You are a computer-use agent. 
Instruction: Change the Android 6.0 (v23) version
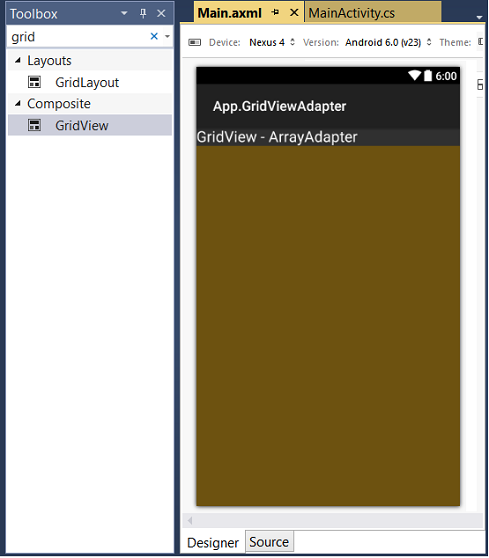pos(388,42)
